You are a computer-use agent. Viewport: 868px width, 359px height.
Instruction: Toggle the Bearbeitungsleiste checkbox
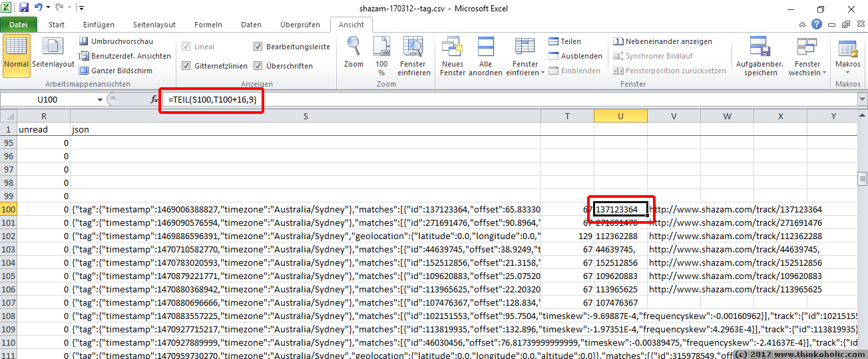[258, 47]
